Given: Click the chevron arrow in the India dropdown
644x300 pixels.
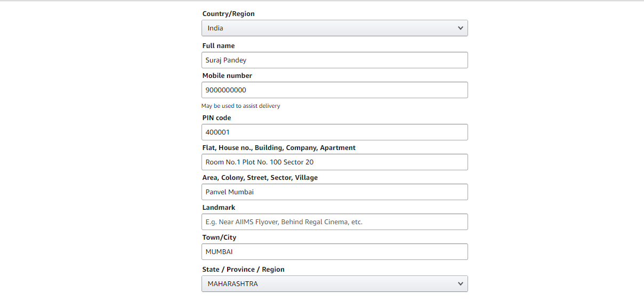Looking at the screenshot, I should 461,28.
